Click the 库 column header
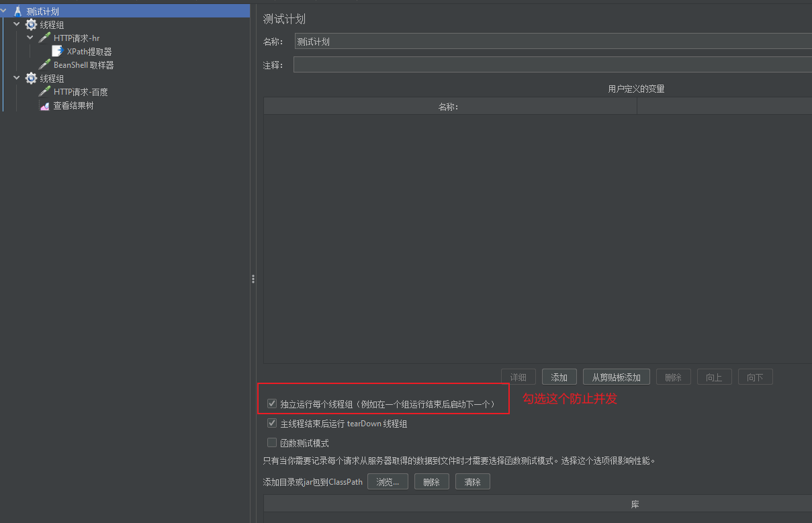The height and width of the screenshot is (523, 812). (x=537, y=504)
